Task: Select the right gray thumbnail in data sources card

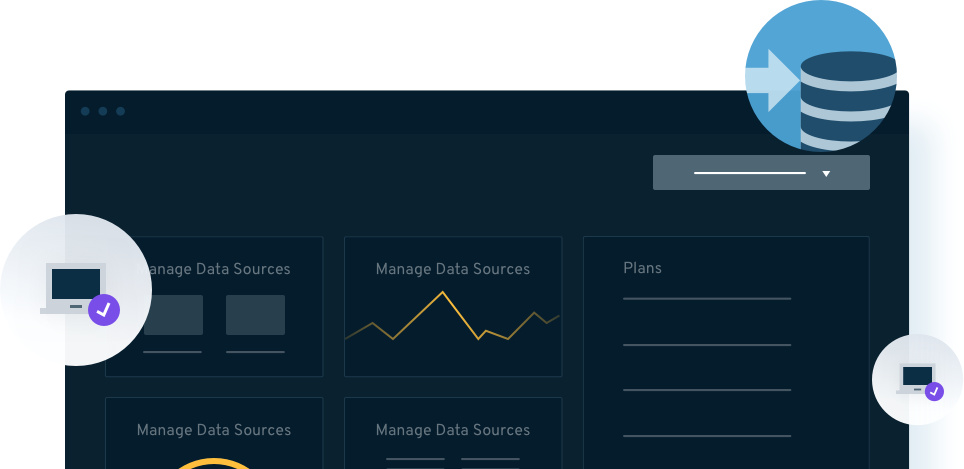Action: click(x=255, y=315)
